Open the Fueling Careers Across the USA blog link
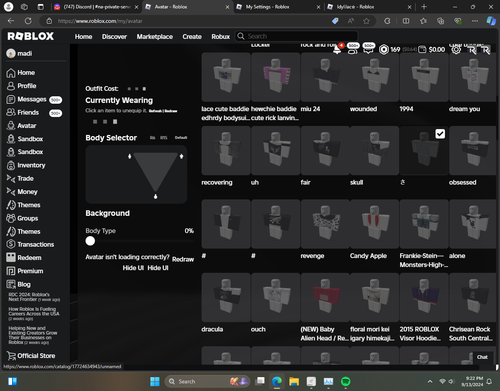Image resolution: width=500 pixels, height=391 pixels. click(34, 314)
